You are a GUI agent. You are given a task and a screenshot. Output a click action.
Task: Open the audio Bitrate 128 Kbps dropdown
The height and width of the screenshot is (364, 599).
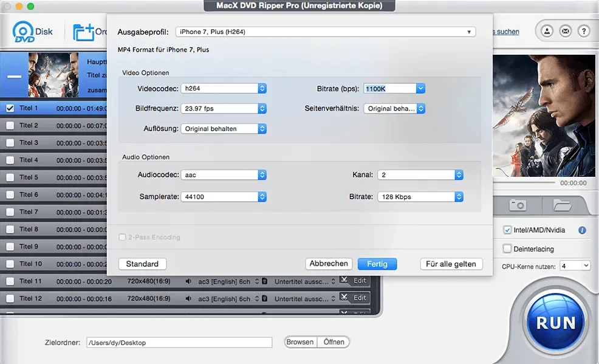pyautogui.click(x=420, y=197)
